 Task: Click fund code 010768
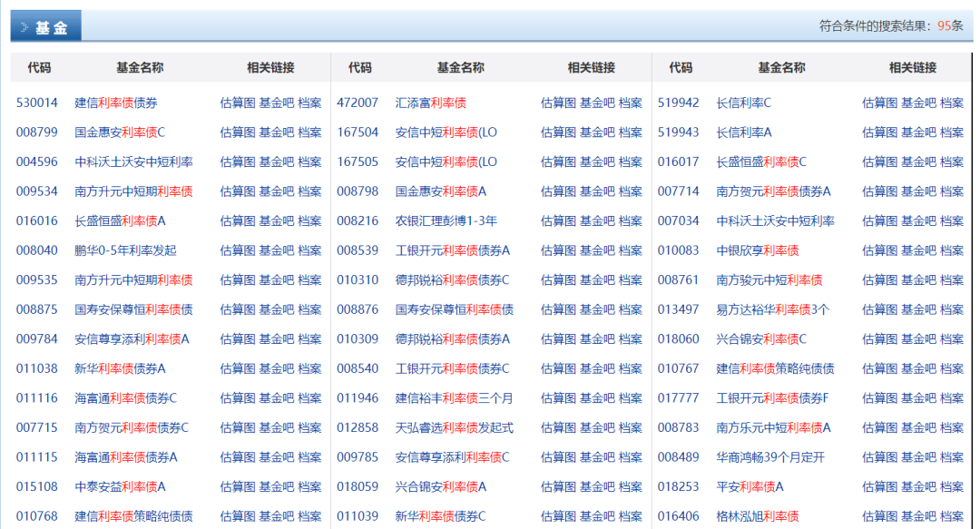point(37,516)
